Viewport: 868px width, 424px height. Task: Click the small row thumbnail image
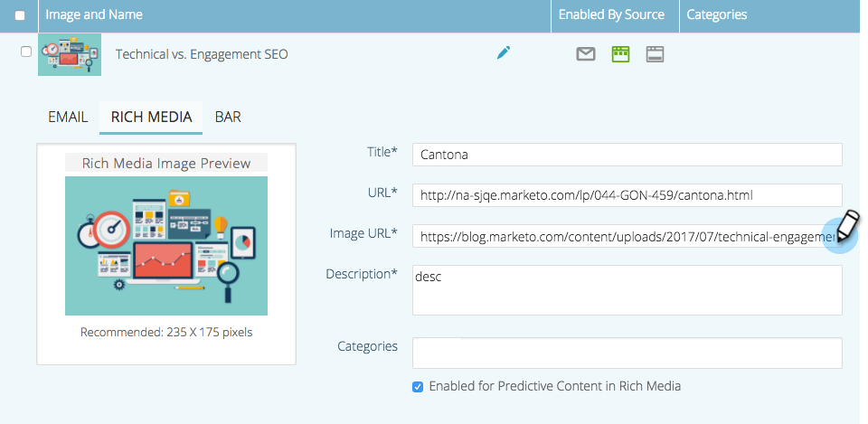[x=70, y=56]
